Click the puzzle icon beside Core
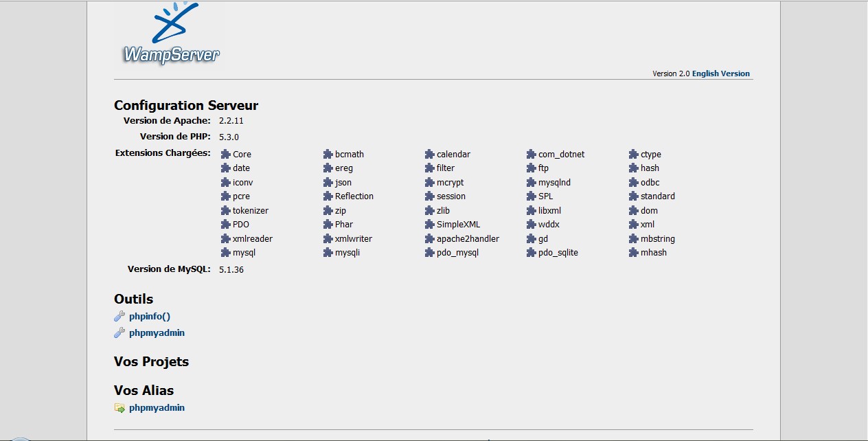 (x=225, y=155)
